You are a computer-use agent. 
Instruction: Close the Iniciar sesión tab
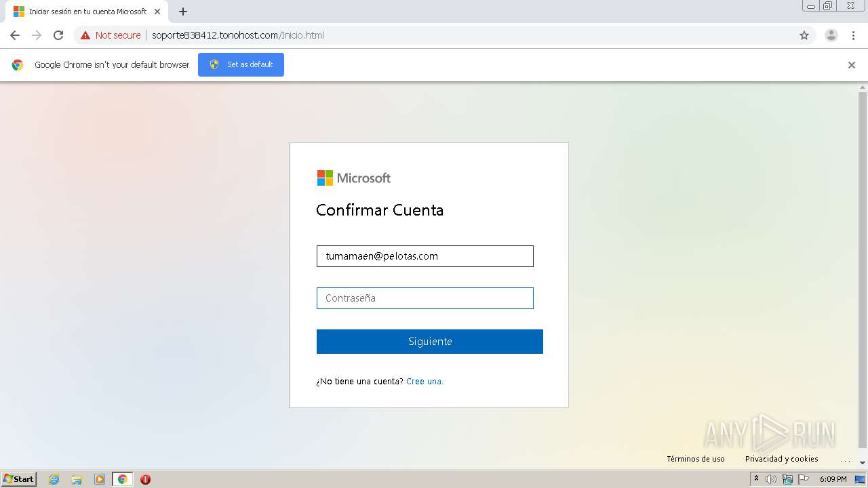[157, 12]
